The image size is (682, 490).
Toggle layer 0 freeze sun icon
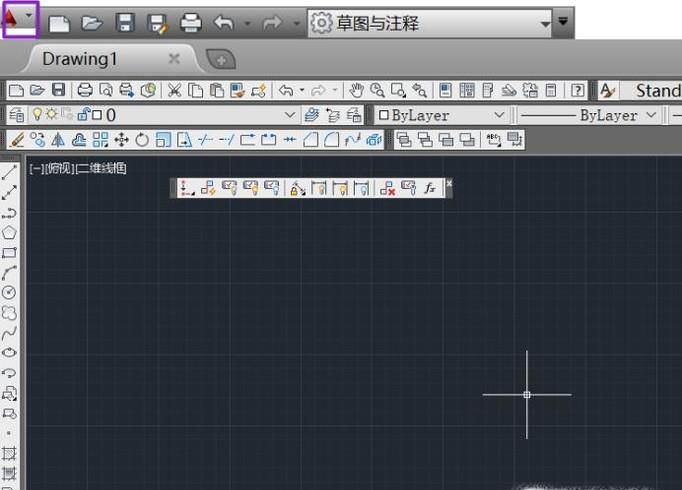coord(52,114)
